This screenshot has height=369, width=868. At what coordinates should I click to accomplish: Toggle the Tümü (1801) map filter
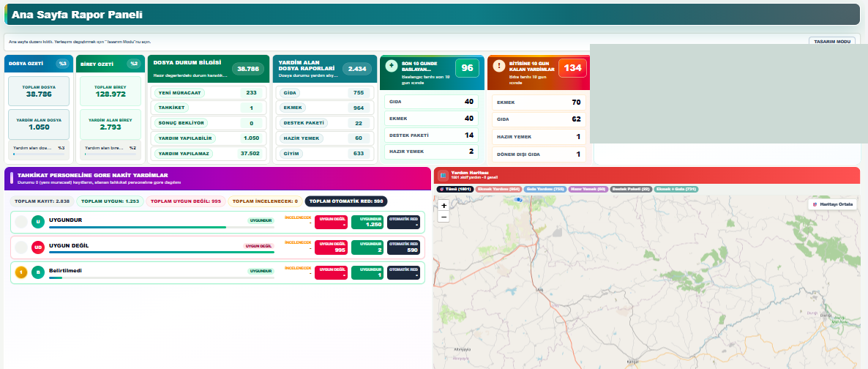[x=454, y=190]
